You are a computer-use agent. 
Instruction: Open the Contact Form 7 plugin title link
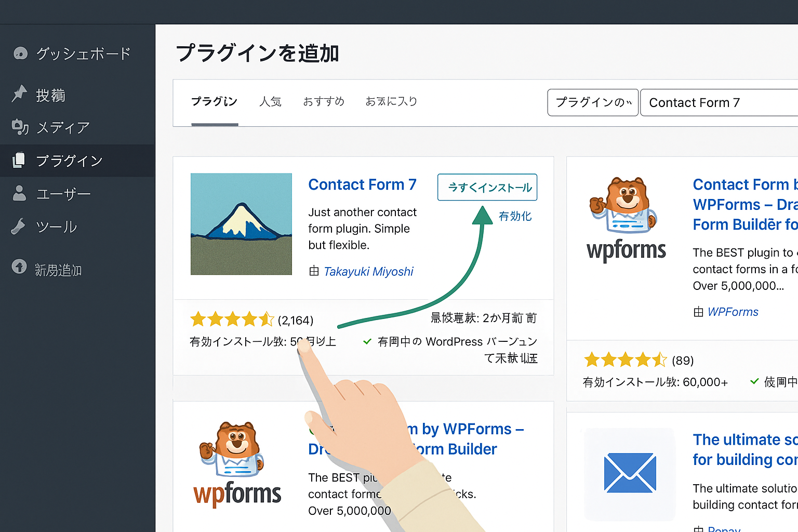pyautogui.click(x=362, y=184)
